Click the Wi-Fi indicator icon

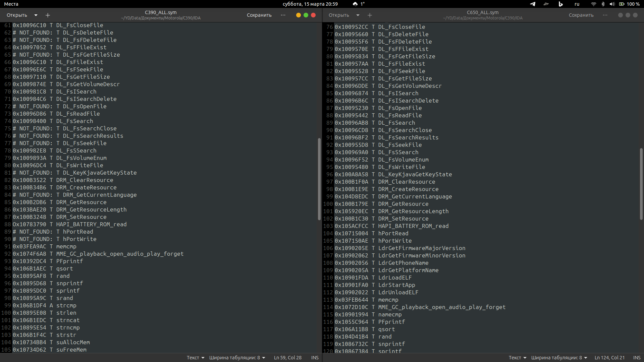pos(594,4)
